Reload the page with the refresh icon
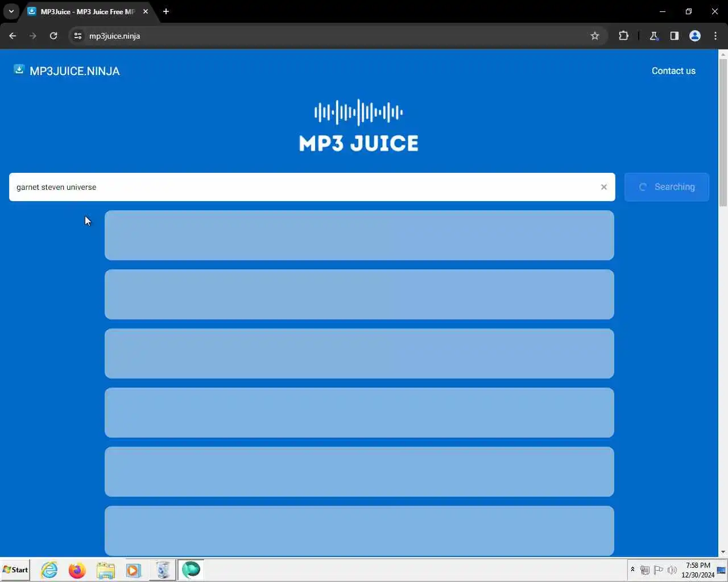This screenshot has height=582, width=728. 53,36
